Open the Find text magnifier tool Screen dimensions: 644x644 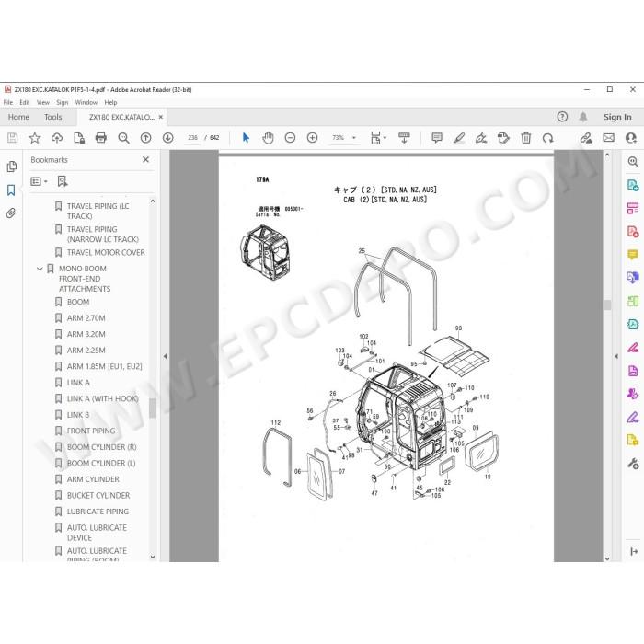tap(123, 138)
